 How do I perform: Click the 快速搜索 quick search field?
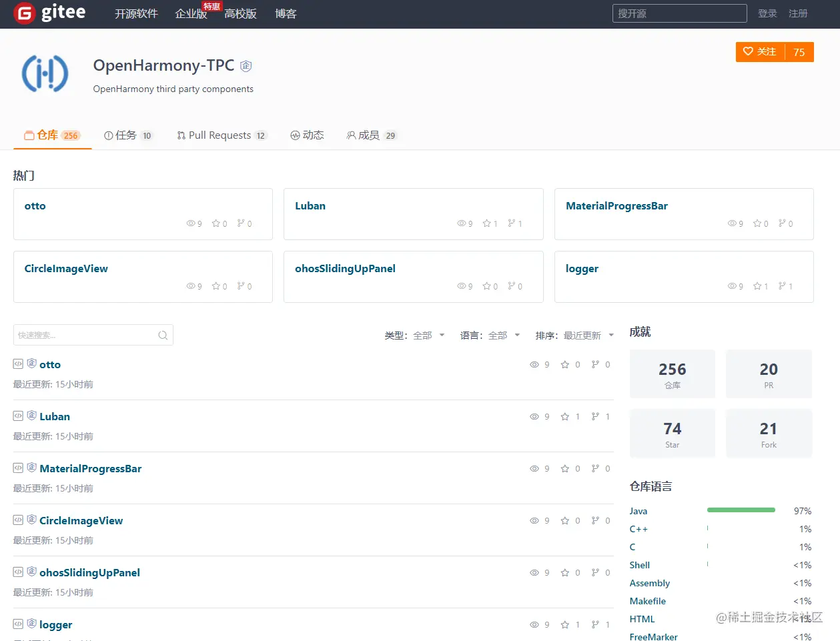tap(93, 335)
